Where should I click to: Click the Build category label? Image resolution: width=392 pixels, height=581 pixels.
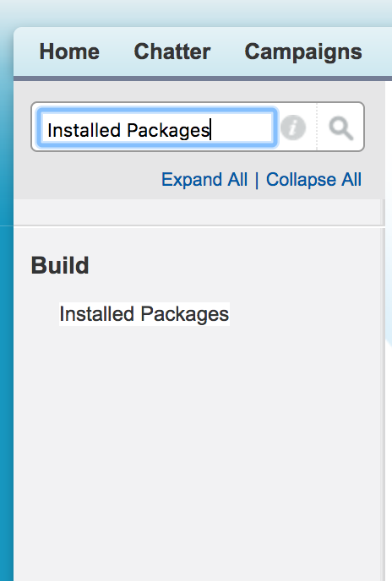(x=60, y=265)
